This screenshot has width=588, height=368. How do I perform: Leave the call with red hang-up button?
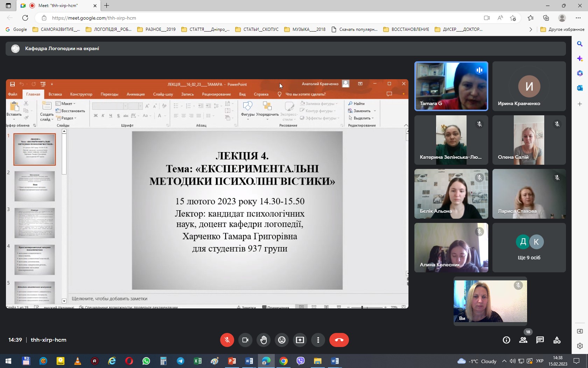[x=339, y=340]
